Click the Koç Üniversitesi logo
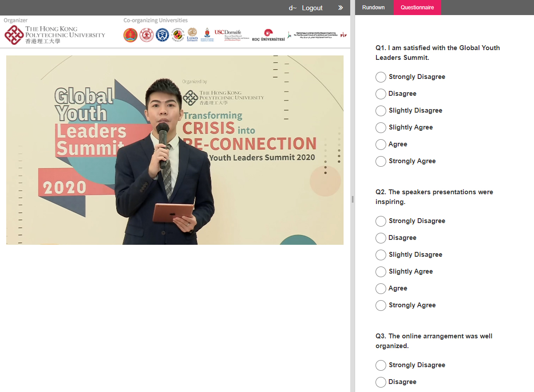This screenshot has height=392, width=534. click(268, 35)
